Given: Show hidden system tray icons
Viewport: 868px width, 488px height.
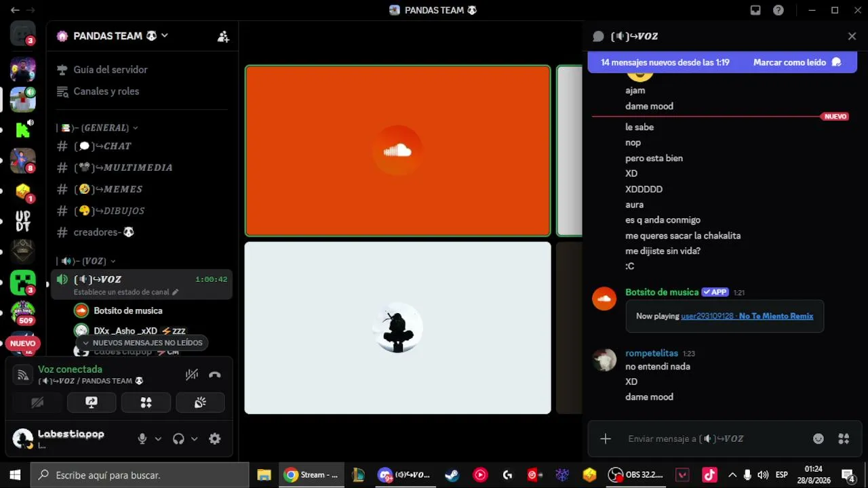Looking at the screenshot, I should point(732,475).
